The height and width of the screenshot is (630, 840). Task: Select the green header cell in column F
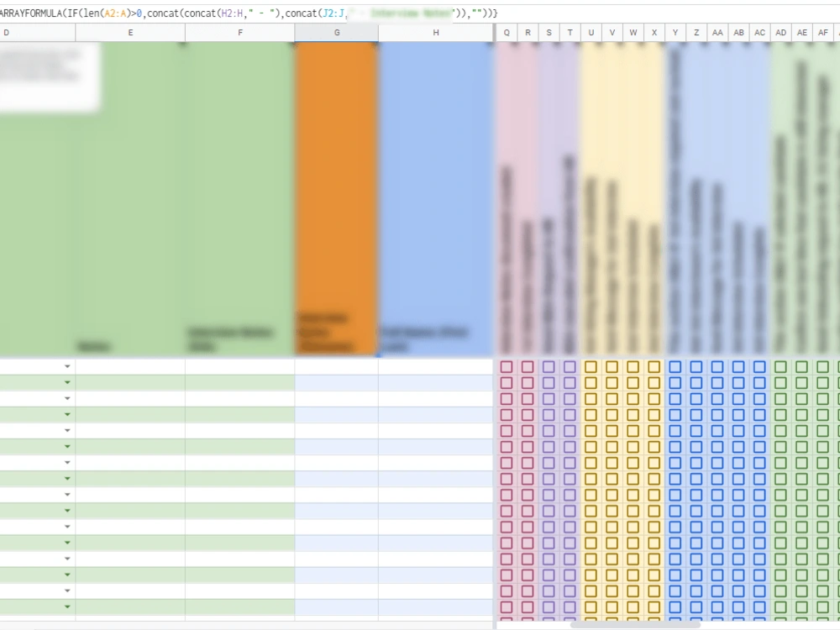pos(240,199)
